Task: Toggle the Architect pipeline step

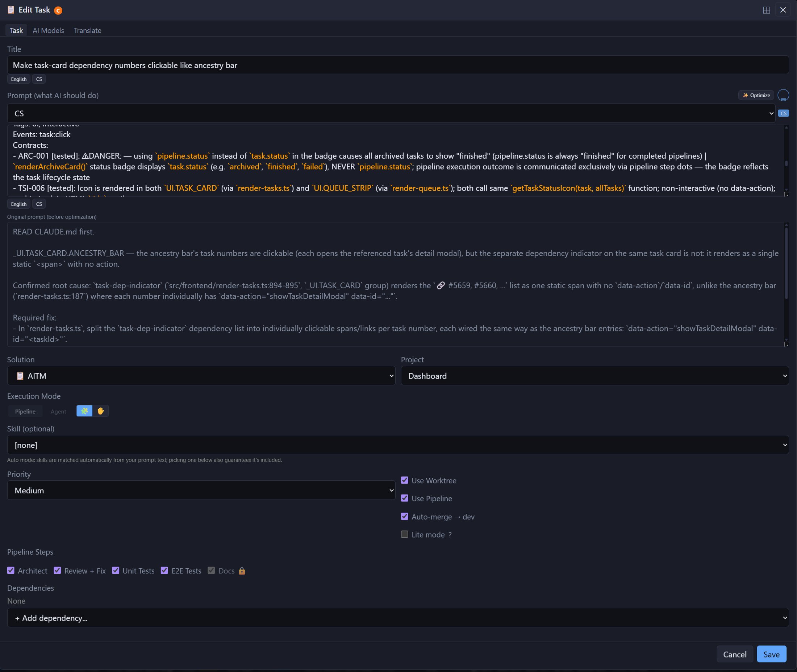Action: tap(11, 571)
